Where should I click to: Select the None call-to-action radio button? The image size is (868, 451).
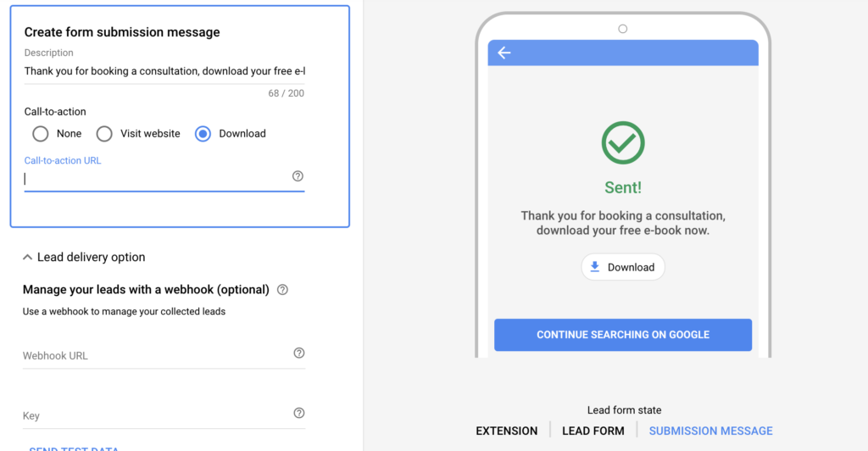pos(41,134)
